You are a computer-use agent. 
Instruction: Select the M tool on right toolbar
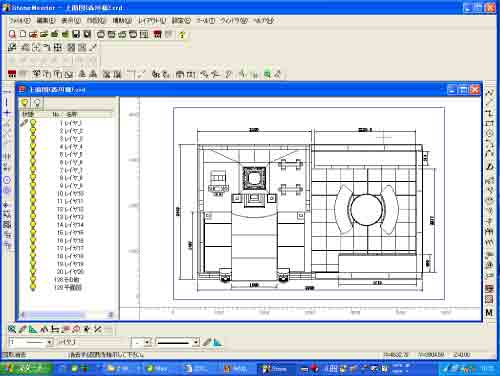[489, 313]
